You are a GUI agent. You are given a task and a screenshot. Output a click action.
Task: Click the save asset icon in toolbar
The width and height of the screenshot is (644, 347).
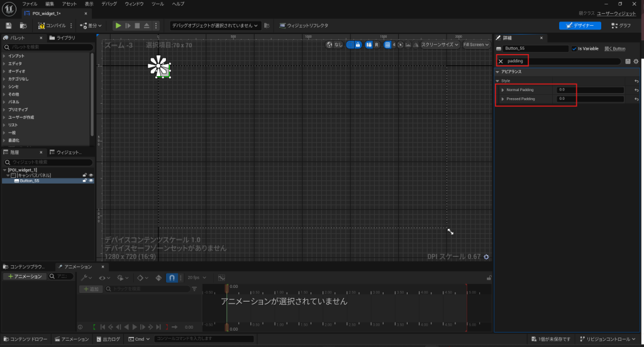[x=9, y=26]
